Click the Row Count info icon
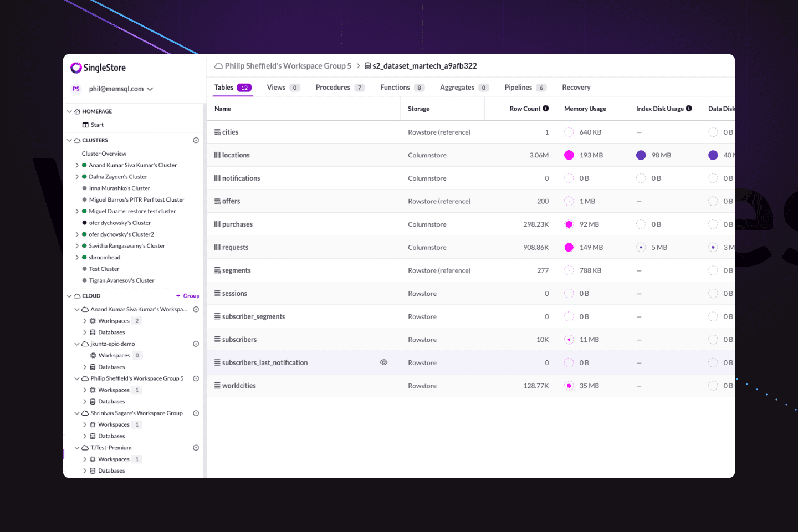Screen dimensions: 798x532 (x=546, y=109)
